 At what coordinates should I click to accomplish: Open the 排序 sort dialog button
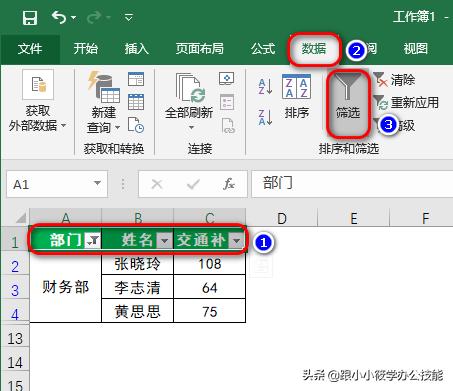(297, 97)
